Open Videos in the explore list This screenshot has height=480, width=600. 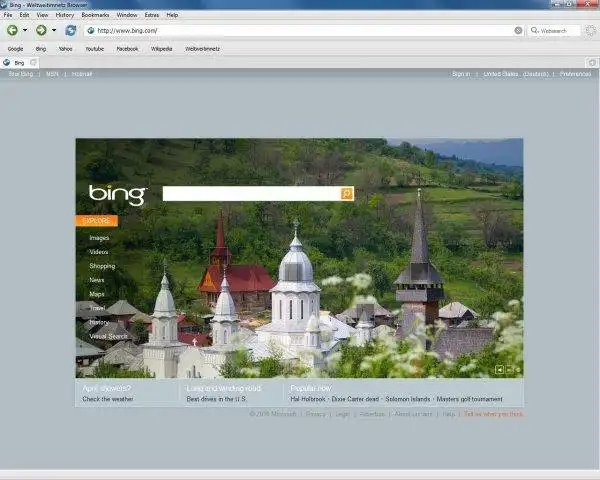click(x=99, y=252)
